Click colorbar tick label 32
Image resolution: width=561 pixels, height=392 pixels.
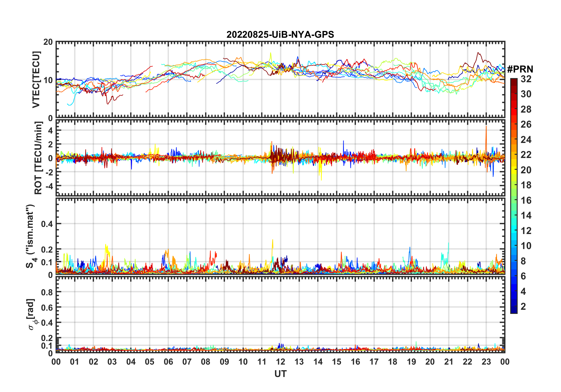[526, 79]
